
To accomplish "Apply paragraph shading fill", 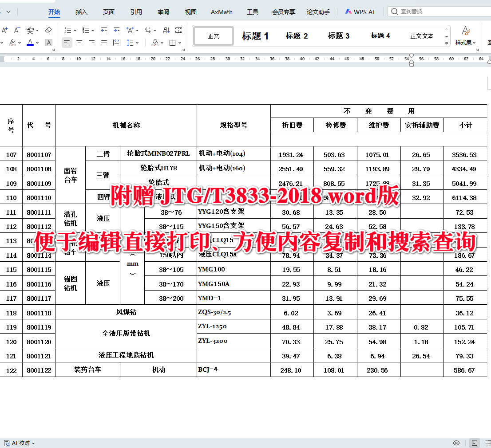I will coord(155,43).
